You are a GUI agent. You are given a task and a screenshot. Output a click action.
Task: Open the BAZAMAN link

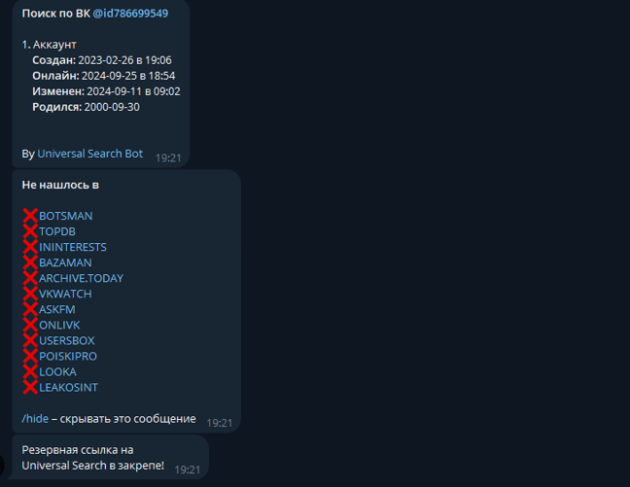tap(65, 263)
